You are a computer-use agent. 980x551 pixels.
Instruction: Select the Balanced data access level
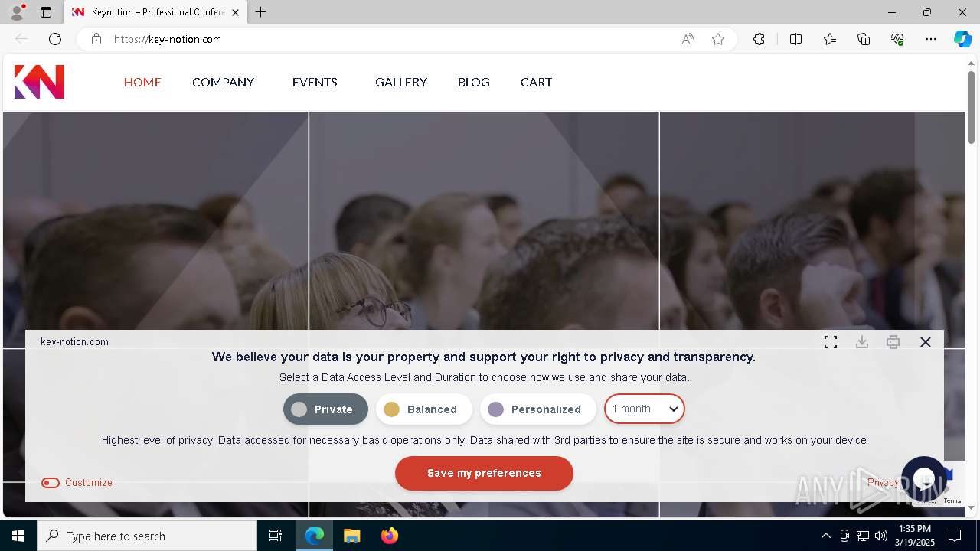point(423,409)
